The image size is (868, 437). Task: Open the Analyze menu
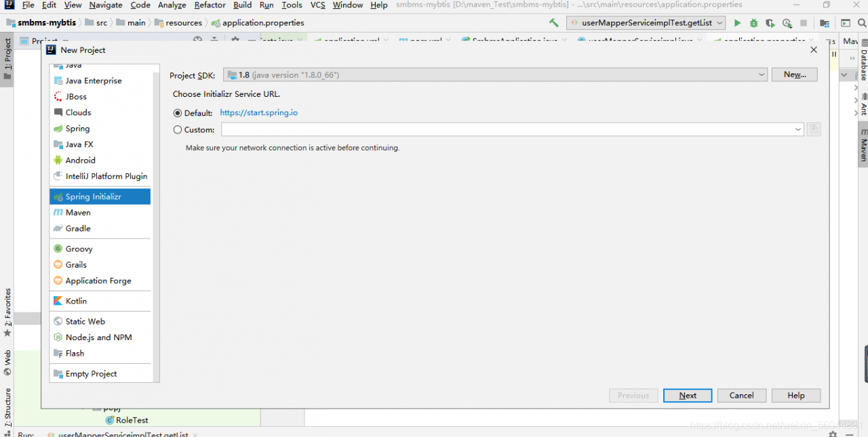pyautogui.click(x=172, y=5)
